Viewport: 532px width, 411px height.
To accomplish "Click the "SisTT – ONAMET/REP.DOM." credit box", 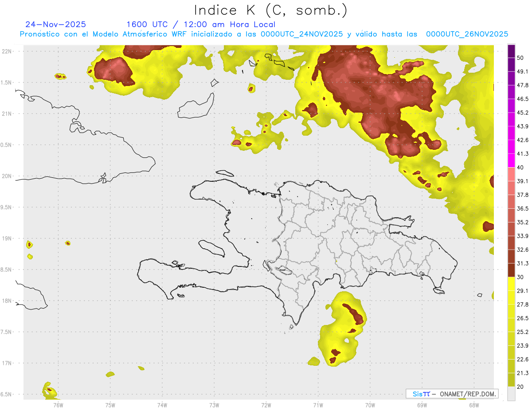I will click(452, 394).
